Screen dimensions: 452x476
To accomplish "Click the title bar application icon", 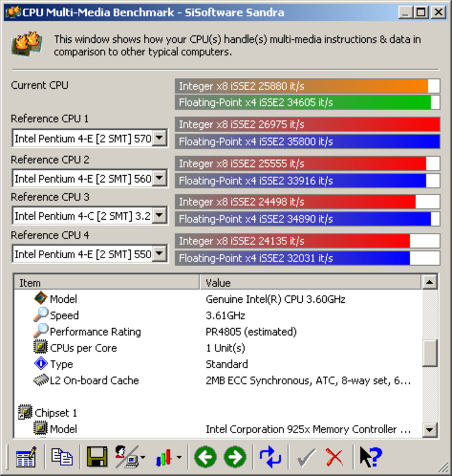I will (x=13, y=12).
